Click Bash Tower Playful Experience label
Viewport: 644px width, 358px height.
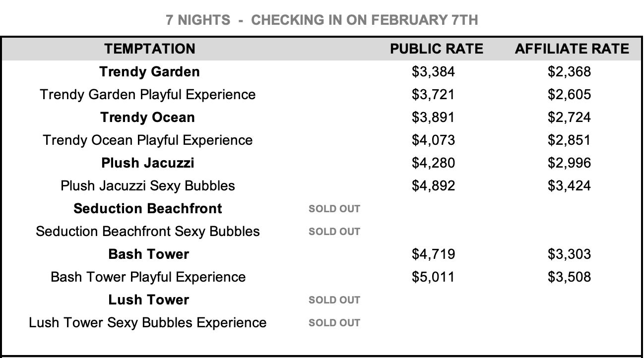coord(148,277)
